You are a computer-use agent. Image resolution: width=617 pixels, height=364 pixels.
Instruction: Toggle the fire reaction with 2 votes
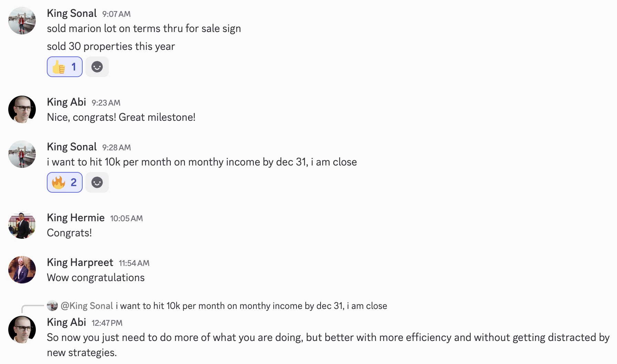click(x=64, y=182)
